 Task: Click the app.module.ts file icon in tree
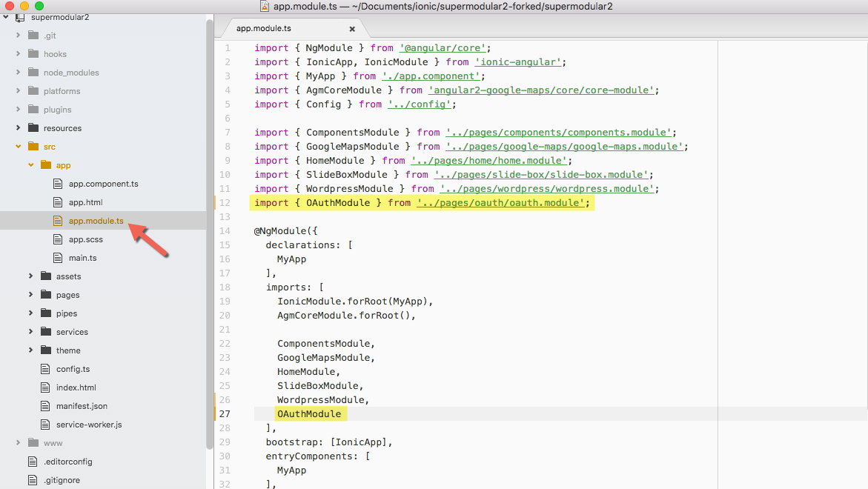58,221
